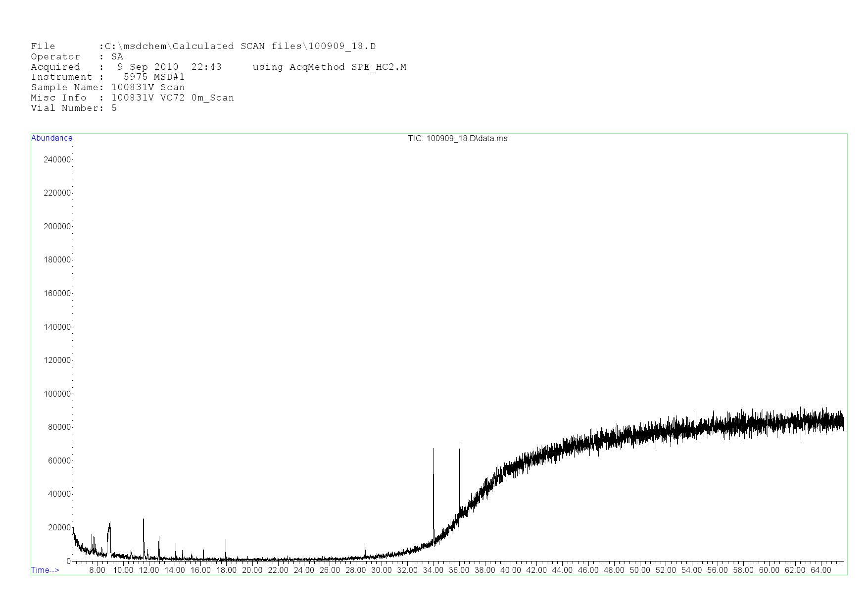Click the 64.00 time axis label

[x=820, y=570]
